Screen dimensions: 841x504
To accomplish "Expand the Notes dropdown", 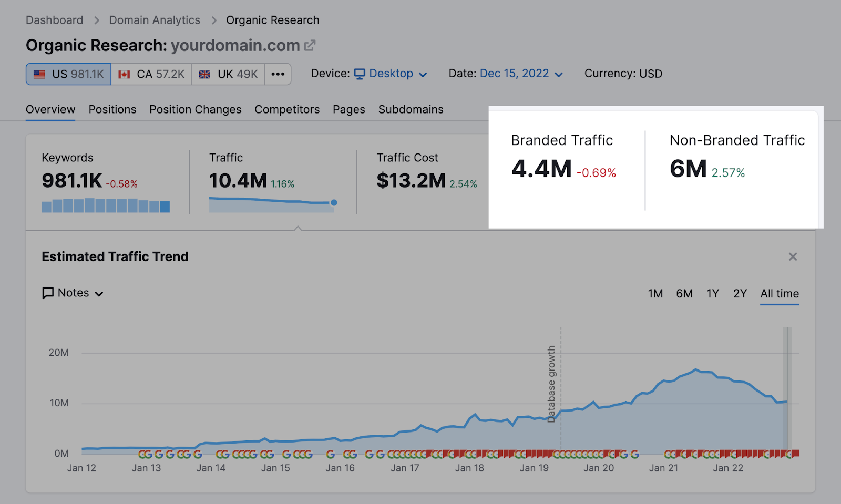I will tap(73, 293).
